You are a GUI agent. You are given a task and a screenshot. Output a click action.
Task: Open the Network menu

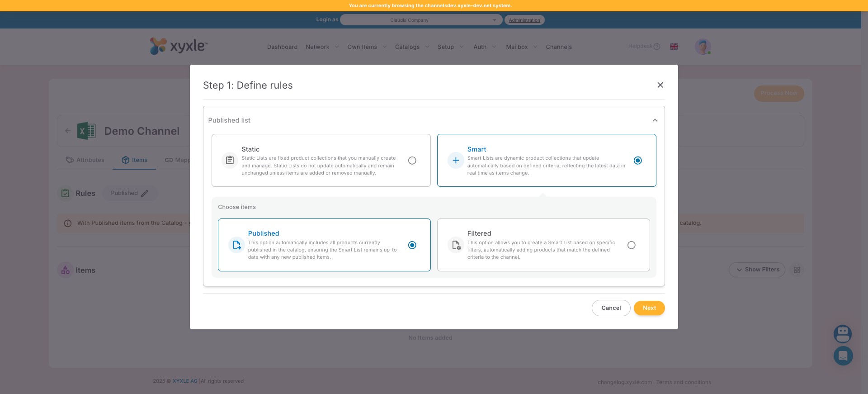pyautogui.click(x=317, y=47)
